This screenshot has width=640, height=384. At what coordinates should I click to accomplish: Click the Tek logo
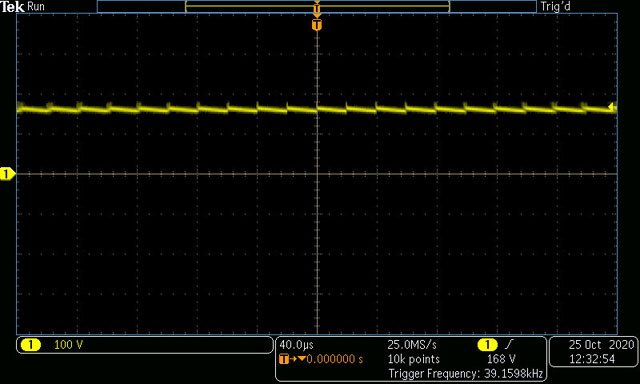pos(13,7)
